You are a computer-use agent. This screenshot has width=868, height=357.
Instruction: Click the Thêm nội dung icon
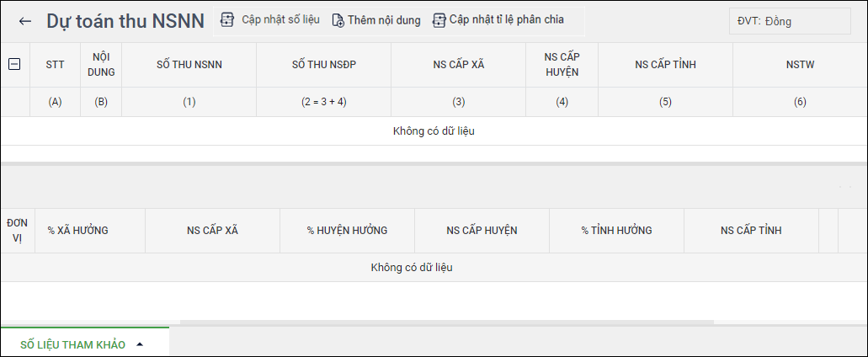(338, 20)
